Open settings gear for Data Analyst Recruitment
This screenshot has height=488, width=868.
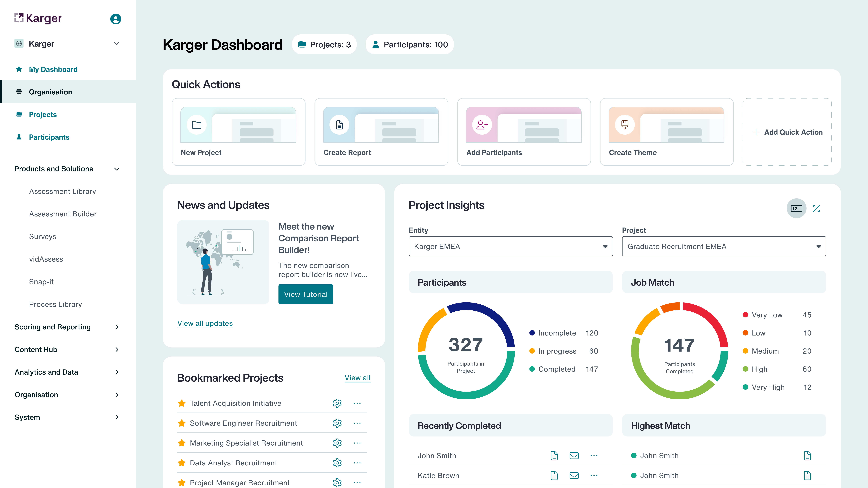337,463
